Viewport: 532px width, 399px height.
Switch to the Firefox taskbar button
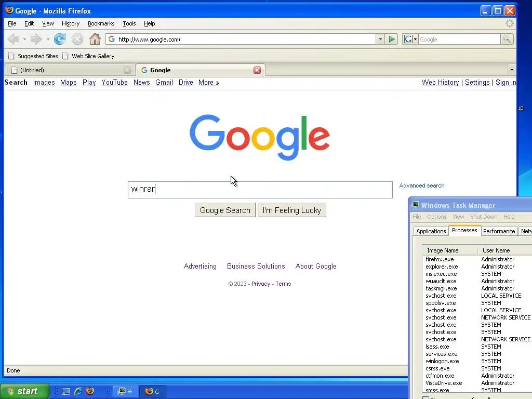point(153,392)
